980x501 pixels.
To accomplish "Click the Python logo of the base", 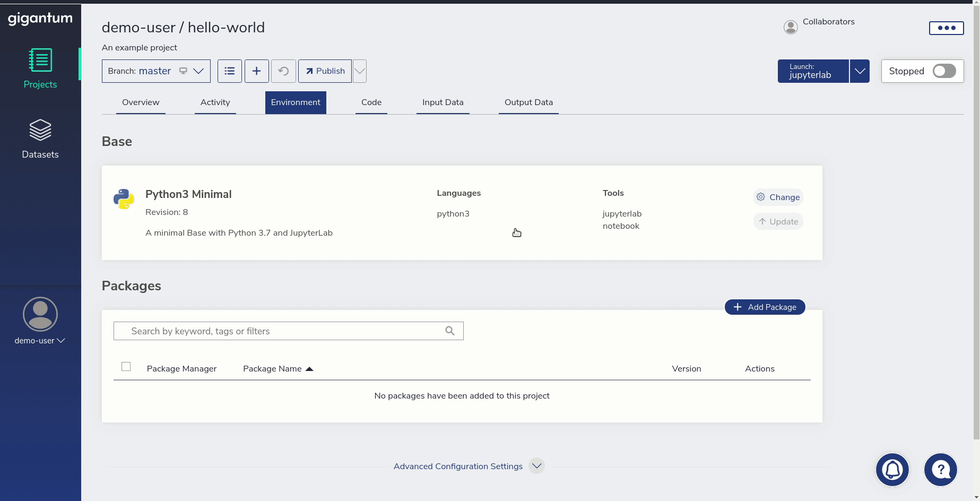I will (x=124, y=199).
